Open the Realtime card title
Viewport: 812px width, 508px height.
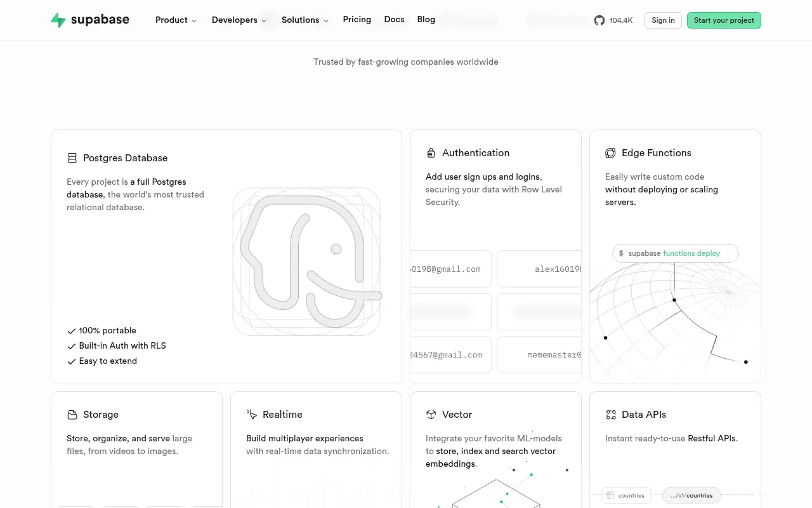click(x=282, y=415)
